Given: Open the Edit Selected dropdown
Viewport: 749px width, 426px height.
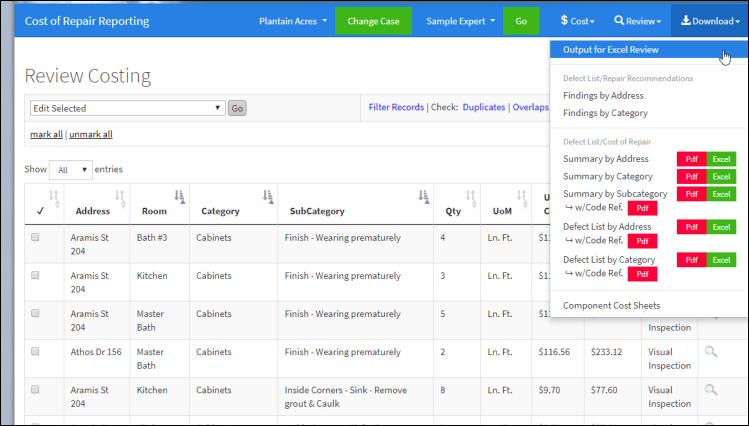Looking at the screenshot, I should (x=126, y=108).
